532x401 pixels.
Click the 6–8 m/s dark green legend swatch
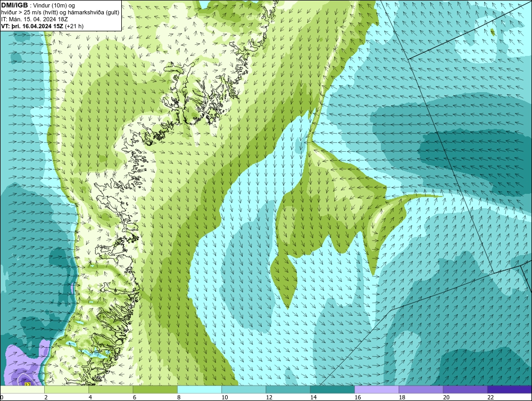[155, 389]
